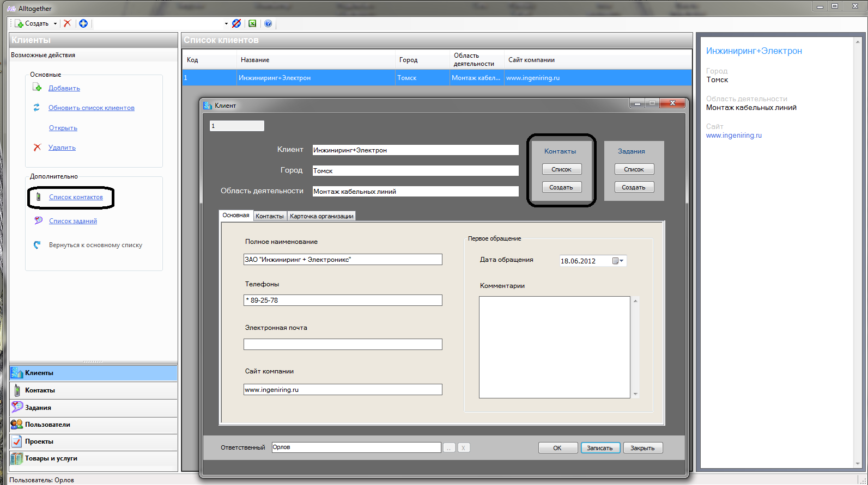
Task: Open the Дата обращения calendar dropdown
Action: pyautogui.click(x=618, y=261)
